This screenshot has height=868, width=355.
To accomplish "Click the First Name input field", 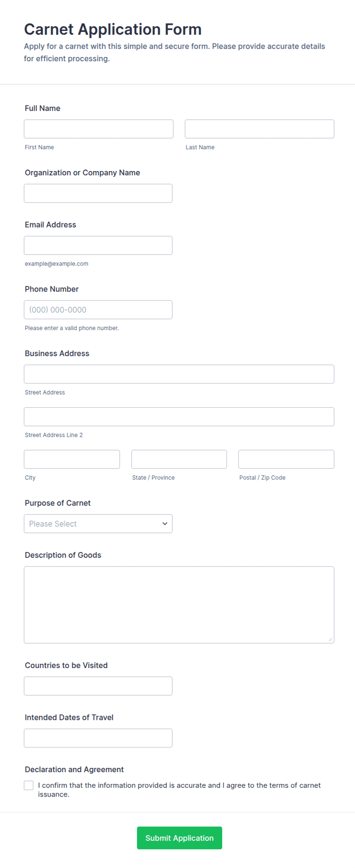I will coord(98,129).
